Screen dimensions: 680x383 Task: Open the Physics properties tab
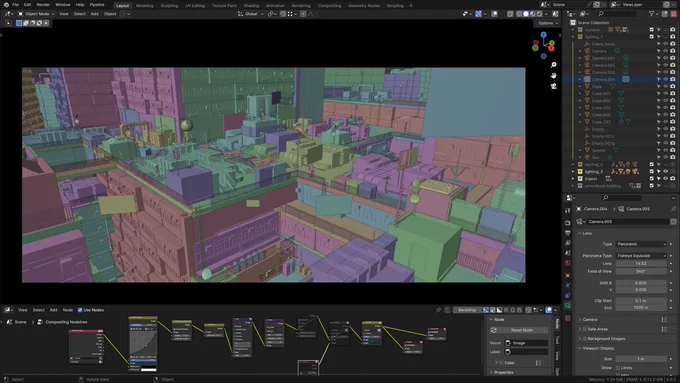tap(568, 285)
